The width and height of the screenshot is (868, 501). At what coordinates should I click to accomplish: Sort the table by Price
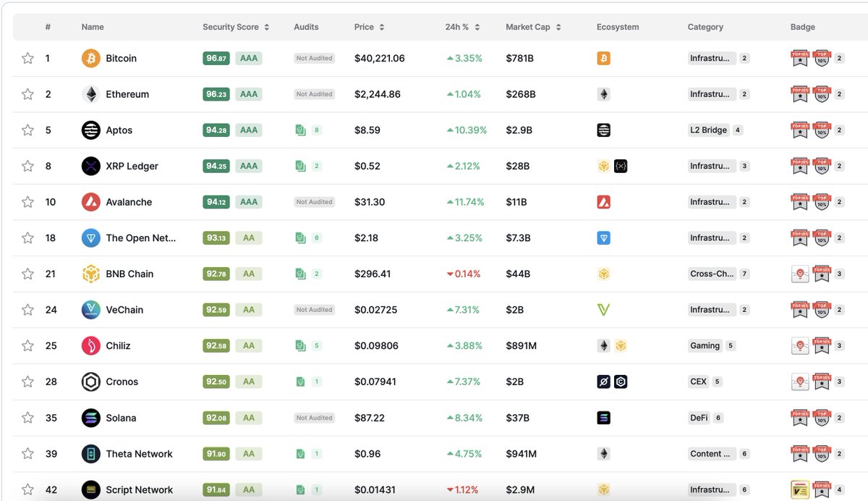click(x=369, y=26)
